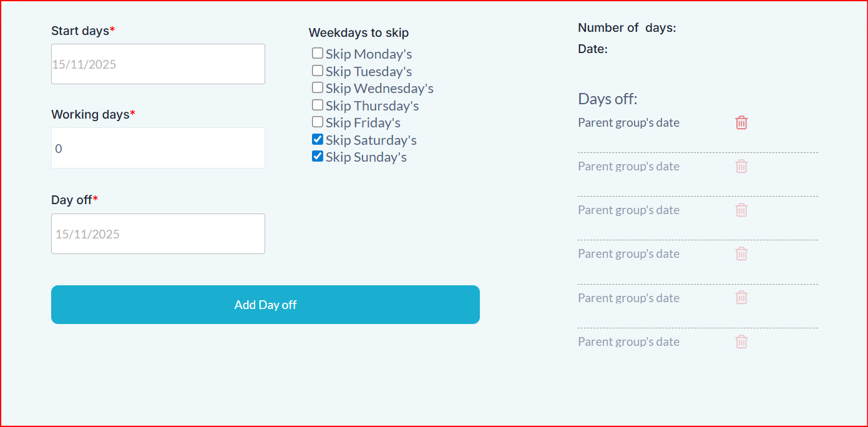Remove the third days-off row via trash icon
The height and width of the screenshot is (427, 868).
(741, 210)
